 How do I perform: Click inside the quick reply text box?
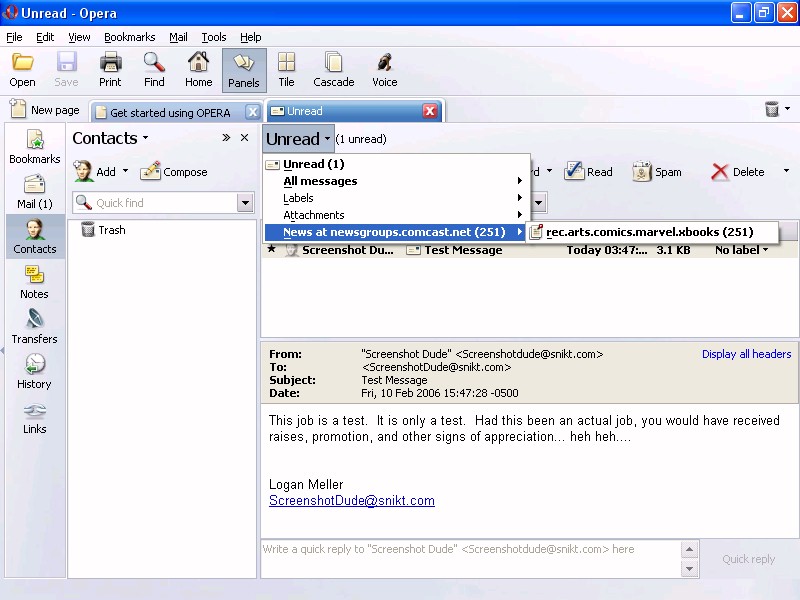[x=470, y=559]
